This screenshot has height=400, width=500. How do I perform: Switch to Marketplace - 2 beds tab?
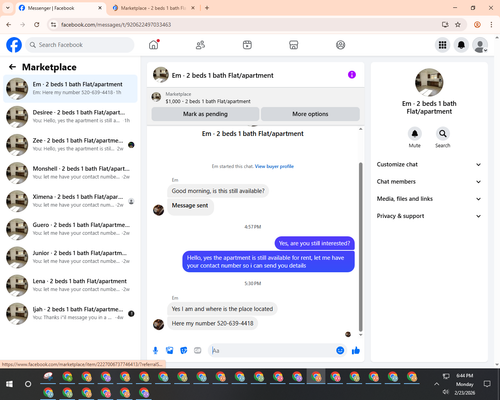153,8
